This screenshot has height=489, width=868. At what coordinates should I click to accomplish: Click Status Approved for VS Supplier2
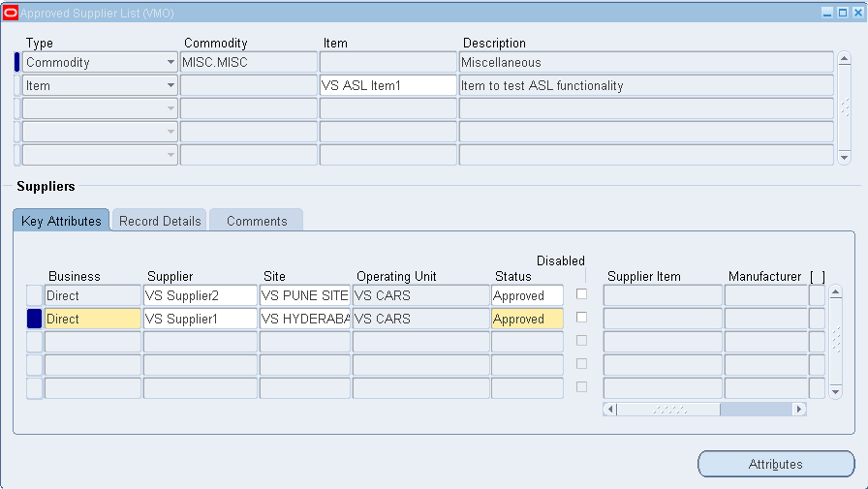[x=528, y=296]
